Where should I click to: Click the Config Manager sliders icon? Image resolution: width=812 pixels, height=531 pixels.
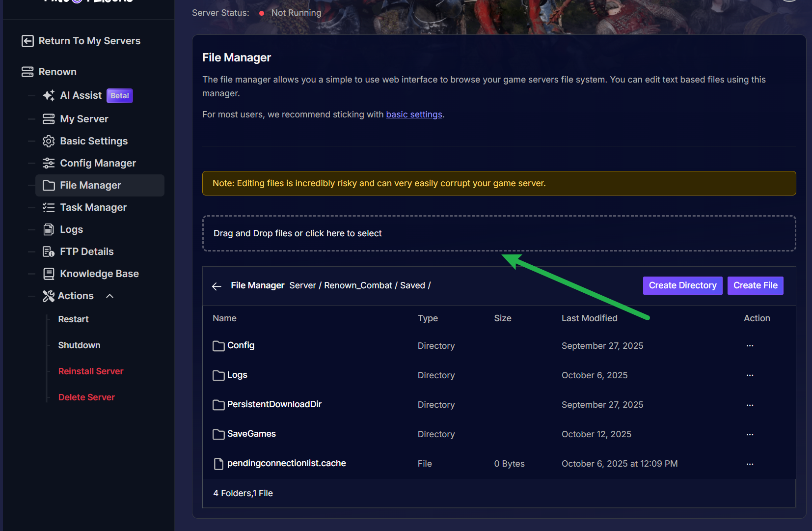click(49, 163)
